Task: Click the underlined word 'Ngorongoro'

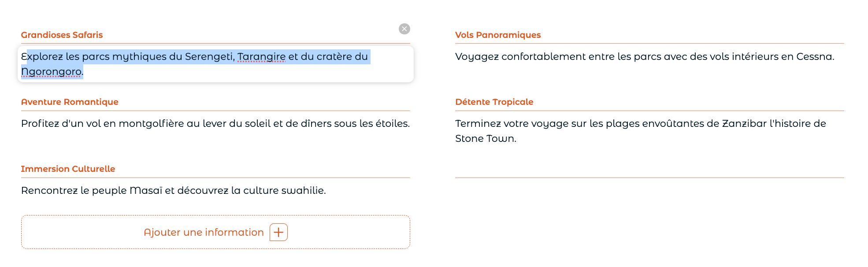Action: click(51, 71)
